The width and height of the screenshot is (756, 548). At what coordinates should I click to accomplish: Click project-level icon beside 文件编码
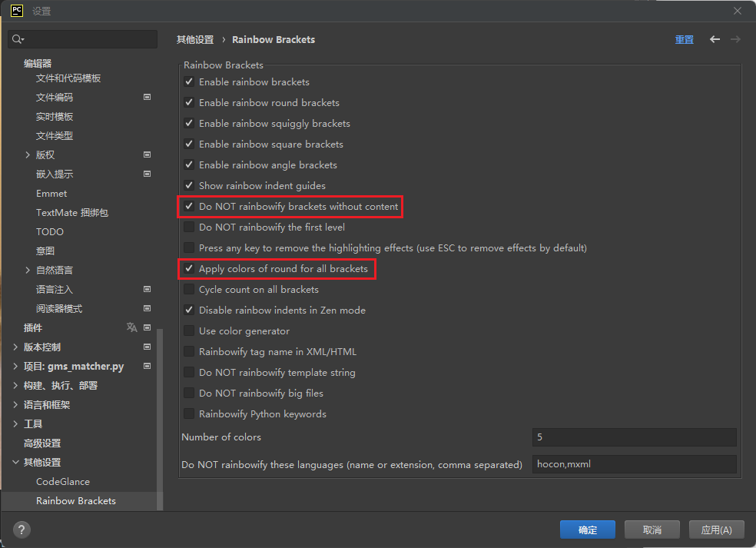point(147,97)
